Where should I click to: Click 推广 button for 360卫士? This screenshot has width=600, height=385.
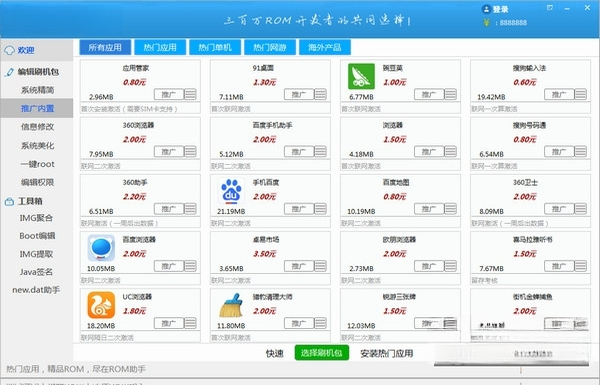559,209
